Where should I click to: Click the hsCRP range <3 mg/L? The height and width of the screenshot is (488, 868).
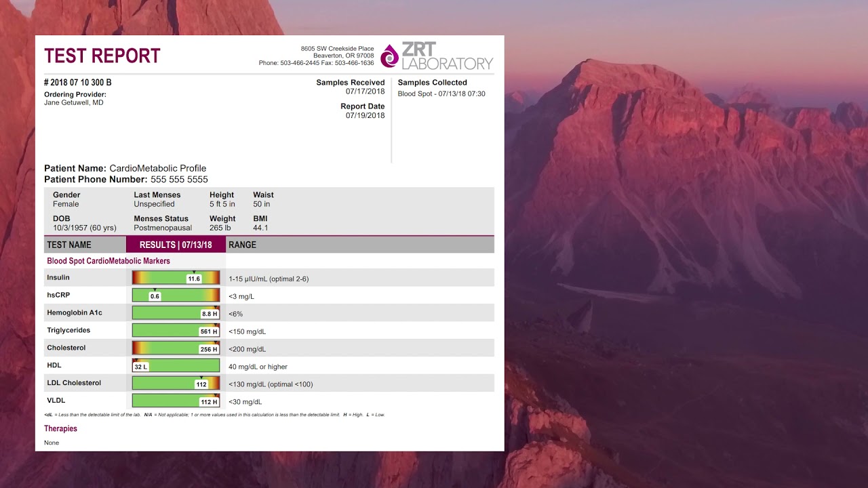coord(241,297)
